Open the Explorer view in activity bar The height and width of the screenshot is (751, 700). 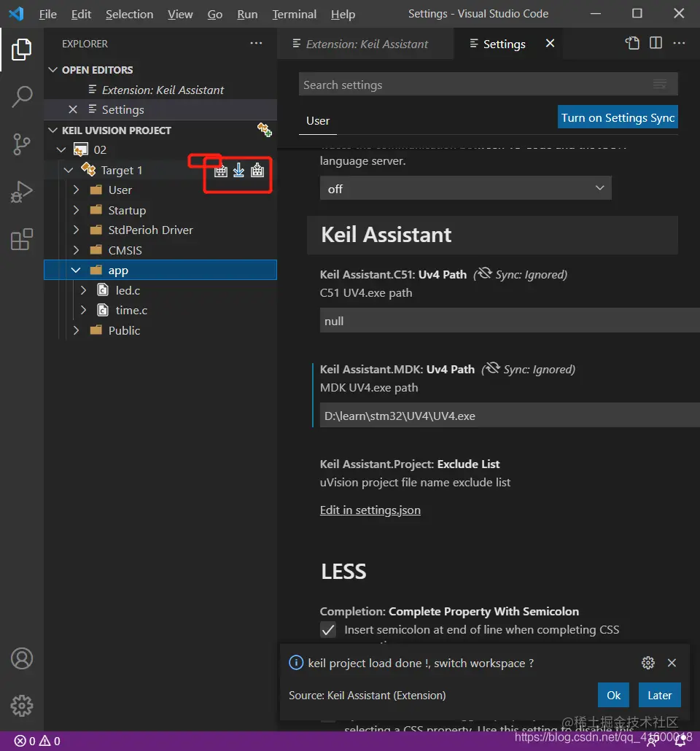22,50
